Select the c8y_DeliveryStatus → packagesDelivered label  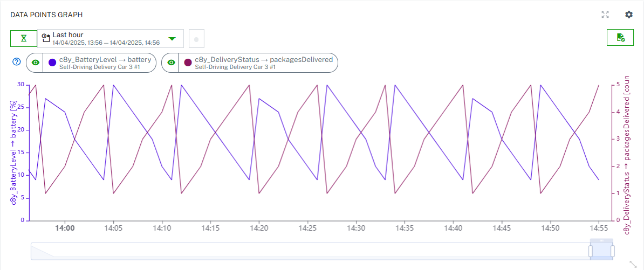(x=263, y=59)
